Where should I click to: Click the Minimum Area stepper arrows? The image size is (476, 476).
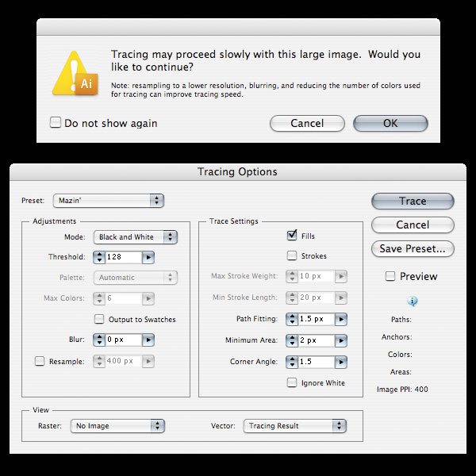[x=292, y=340]
